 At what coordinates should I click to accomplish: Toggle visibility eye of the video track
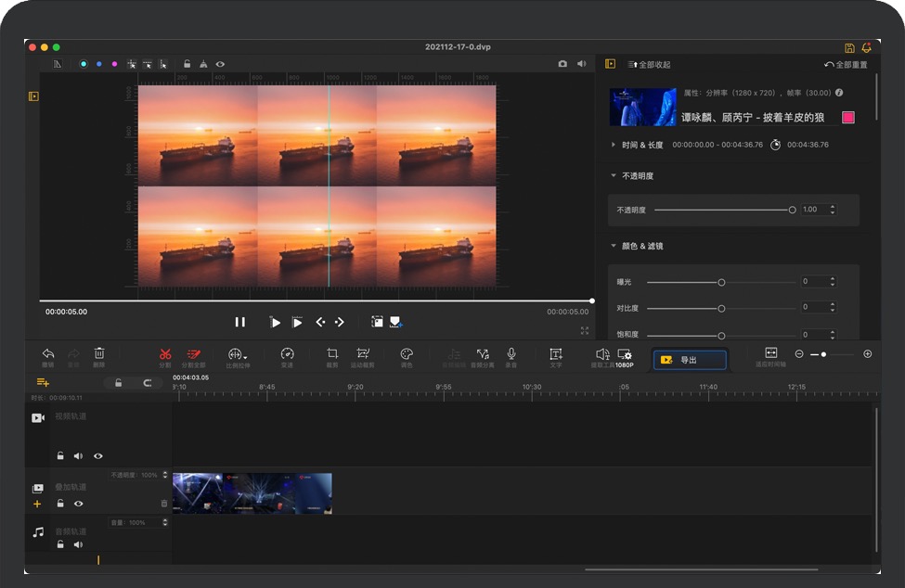(97, 456)
